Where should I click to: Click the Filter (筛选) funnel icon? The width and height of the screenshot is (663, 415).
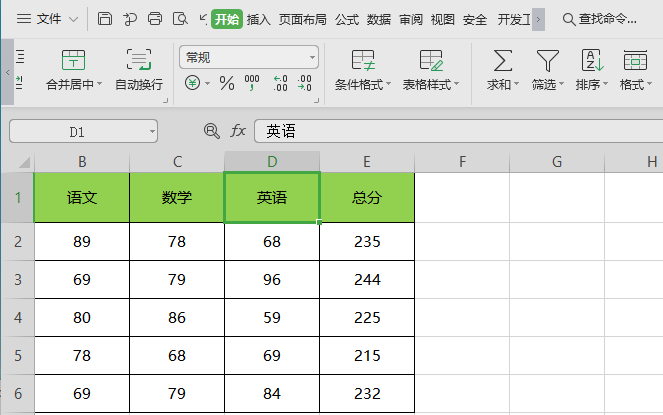pos(547,60)
